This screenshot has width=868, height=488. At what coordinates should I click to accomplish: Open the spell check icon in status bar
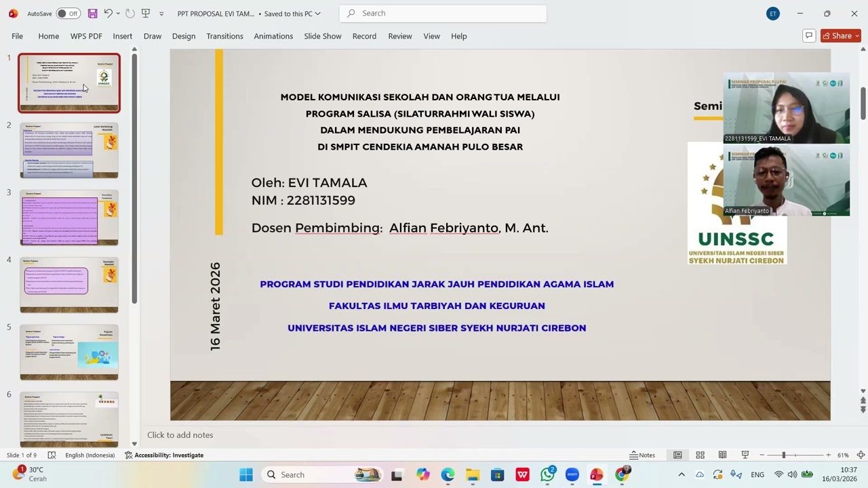52,455
